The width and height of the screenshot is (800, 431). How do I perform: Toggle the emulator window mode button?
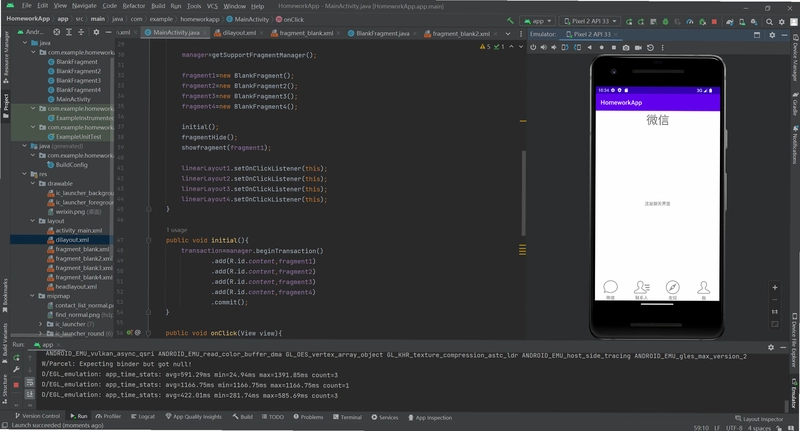pyautogui.click(x=757, y=34)
